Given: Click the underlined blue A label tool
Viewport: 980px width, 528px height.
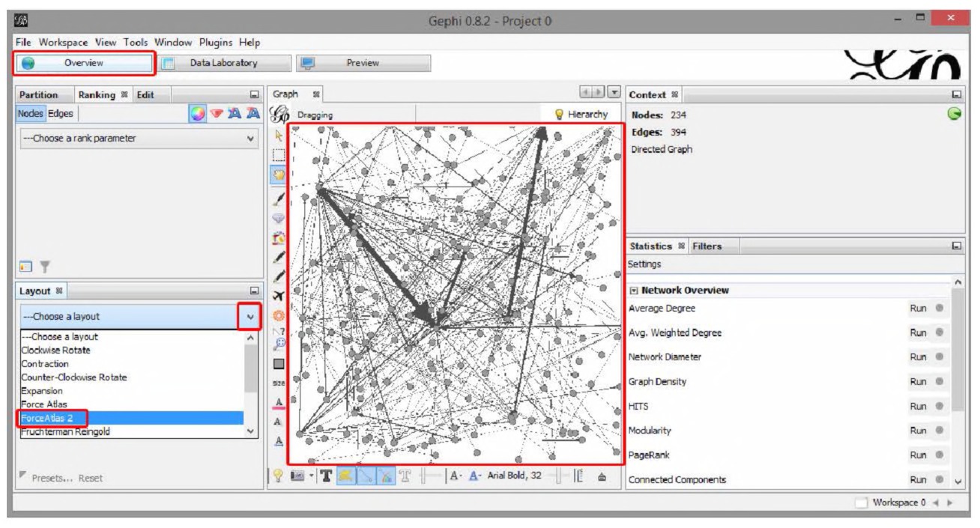Looking at the screenshot, I should (279, 440).
